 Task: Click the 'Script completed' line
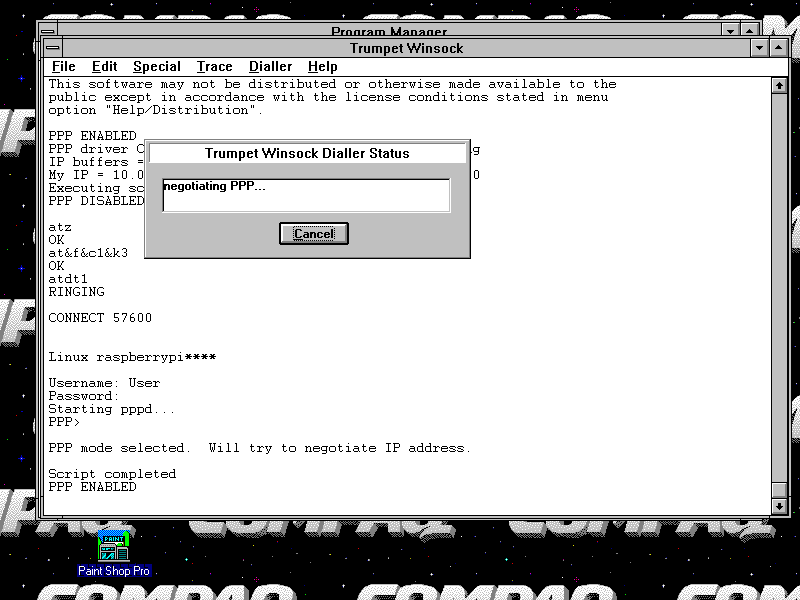[112, 474]
